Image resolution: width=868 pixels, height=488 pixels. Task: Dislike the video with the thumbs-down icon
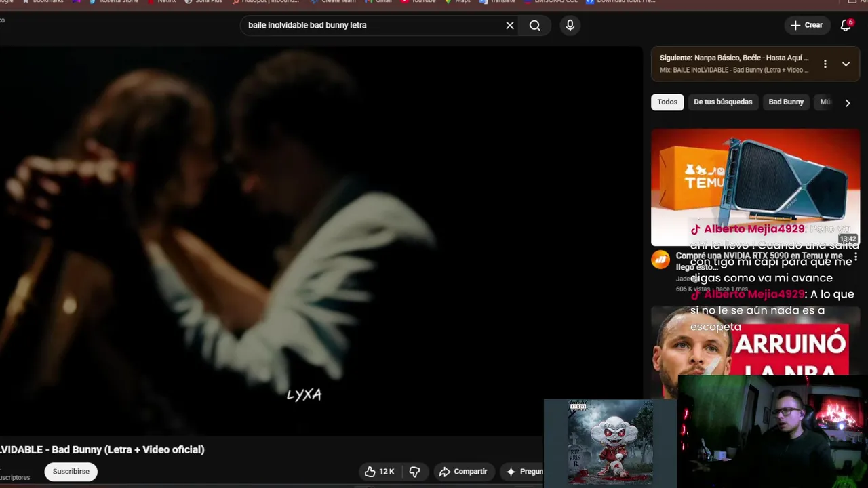coord(414,472)
